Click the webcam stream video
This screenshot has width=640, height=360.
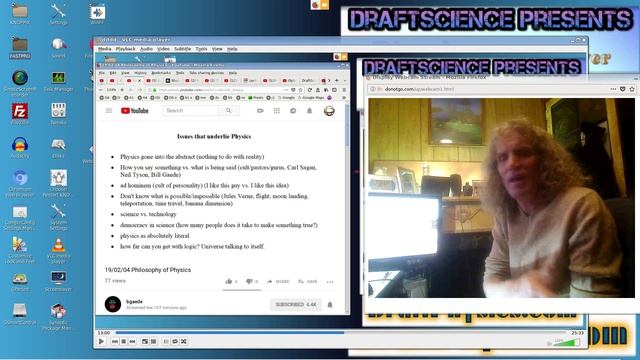point(501,198)
